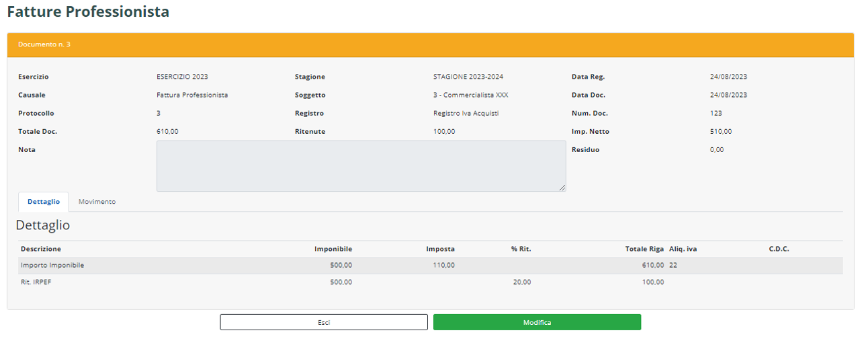
Task: Click the Fatture Professionista page title
Action: 88,12
